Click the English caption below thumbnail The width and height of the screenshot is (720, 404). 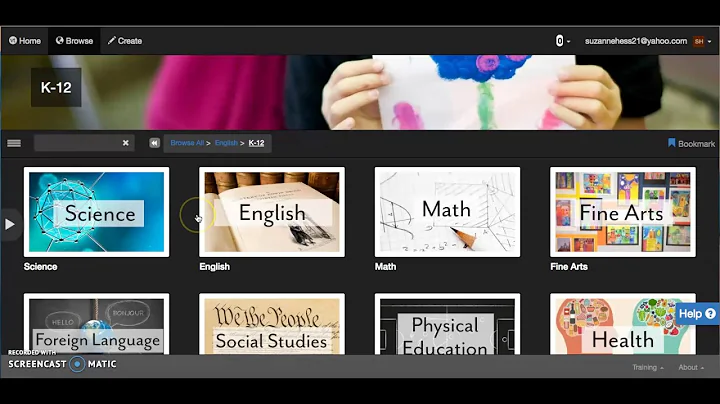point(214,267)
